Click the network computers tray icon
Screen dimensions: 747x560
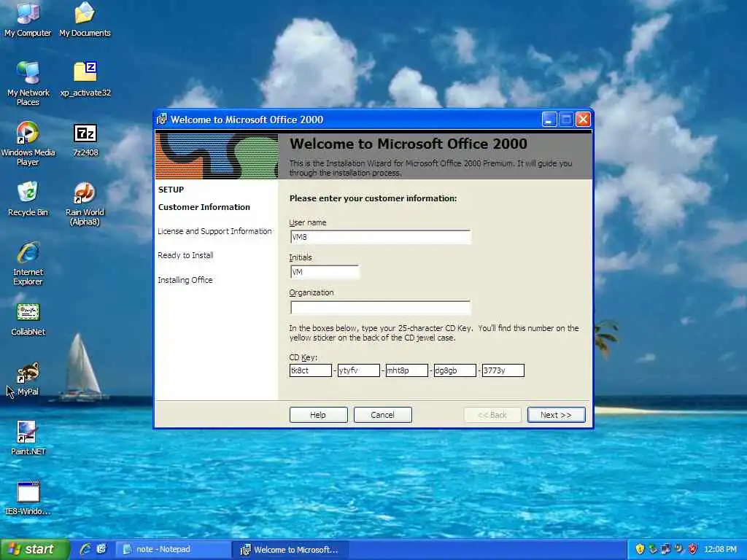[666, 549]
